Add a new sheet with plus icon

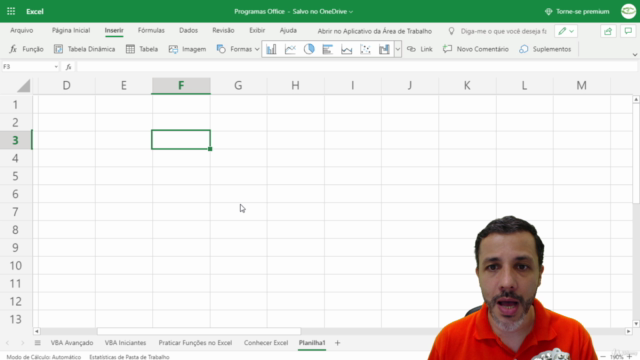337,343
